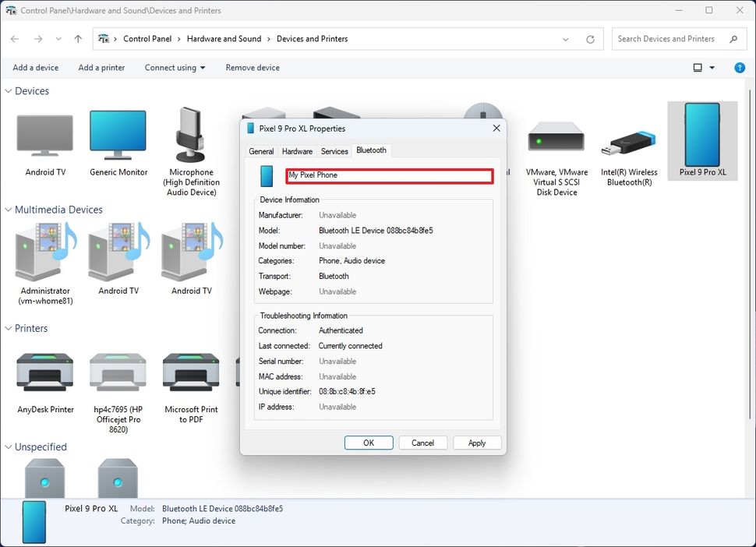756x547 pixels.
Task: Click the My Pixel Phone name field
Action: (388, 175)
